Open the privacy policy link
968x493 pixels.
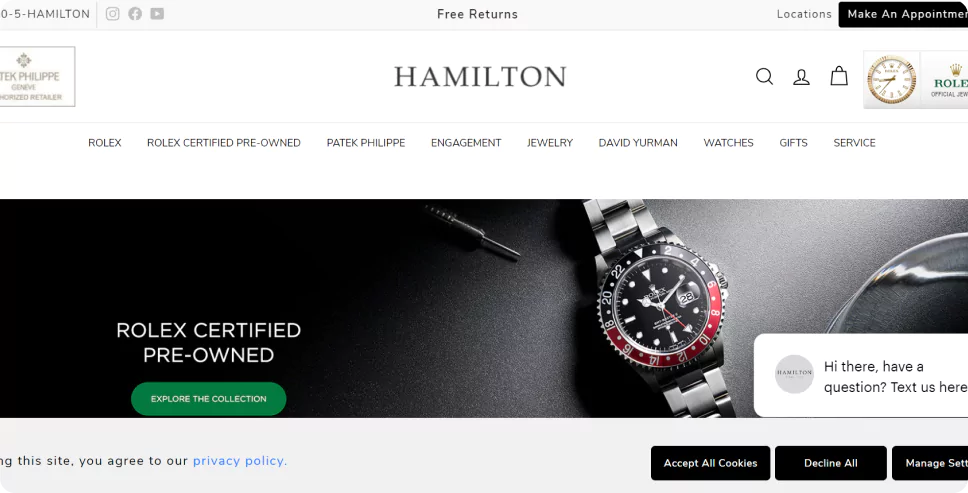click(240, 461)
